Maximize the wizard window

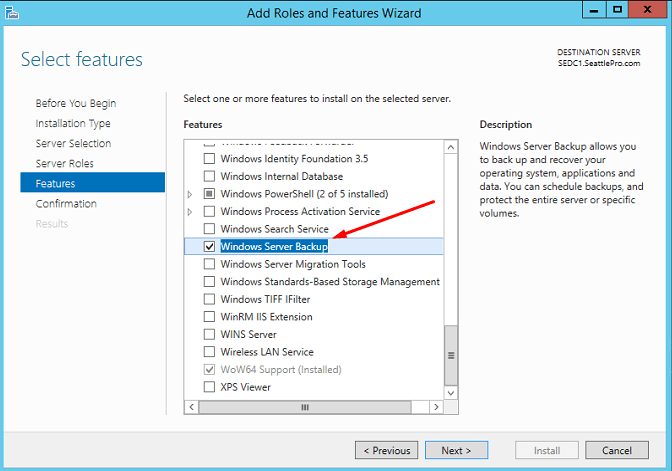(618, 11)
